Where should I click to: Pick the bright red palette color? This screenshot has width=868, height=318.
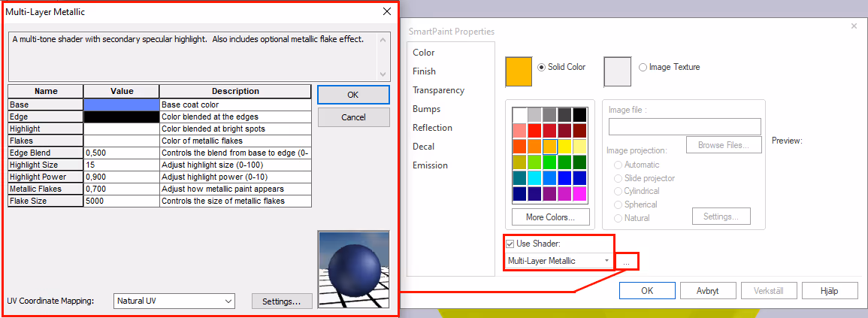tap(534, 130)
